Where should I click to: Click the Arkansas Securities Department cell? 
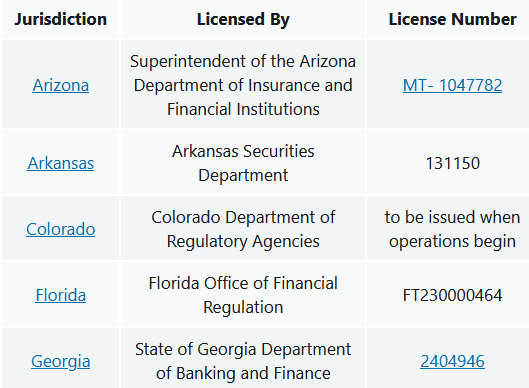point(243,163)
